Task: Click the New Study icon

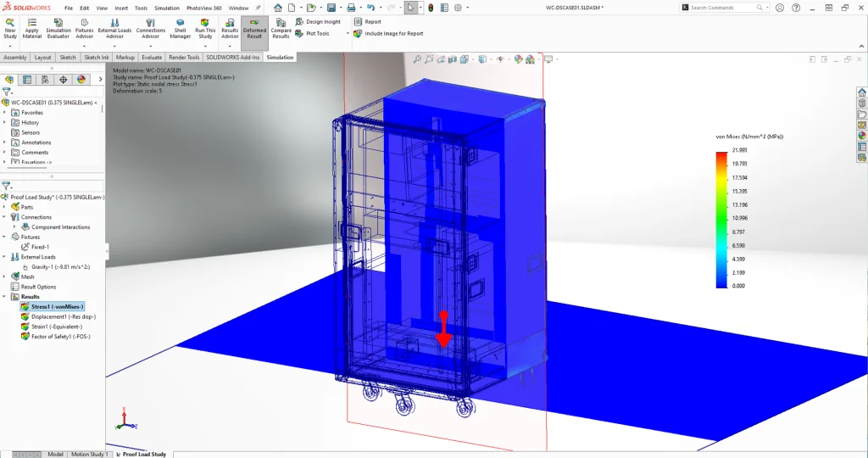Action: pos(10,27)
